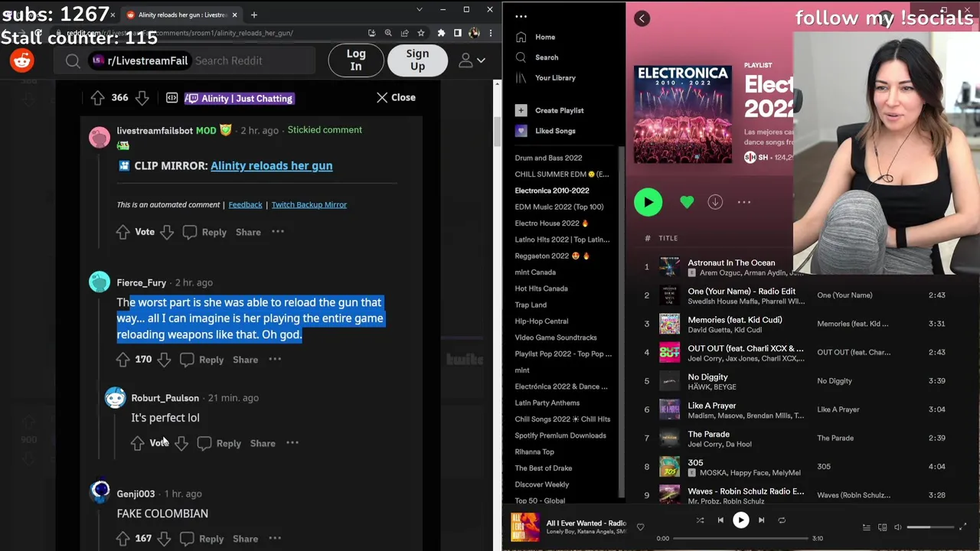The height and width of the screenshot is (551, 980).
Task: Play the Electronica playlist green button
Action: click(648, 202)
